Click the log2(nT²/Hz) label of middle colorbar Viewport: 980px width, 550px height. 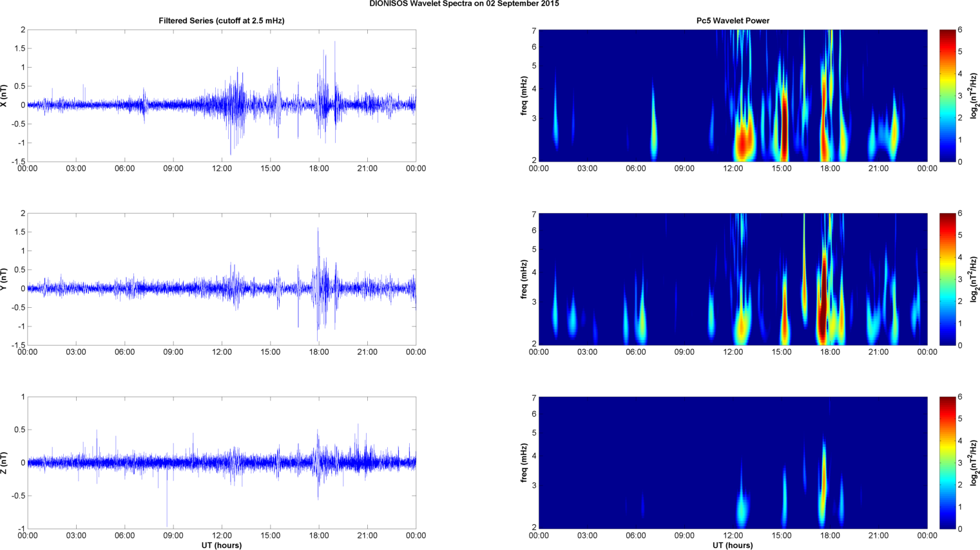tap(974, 279)
